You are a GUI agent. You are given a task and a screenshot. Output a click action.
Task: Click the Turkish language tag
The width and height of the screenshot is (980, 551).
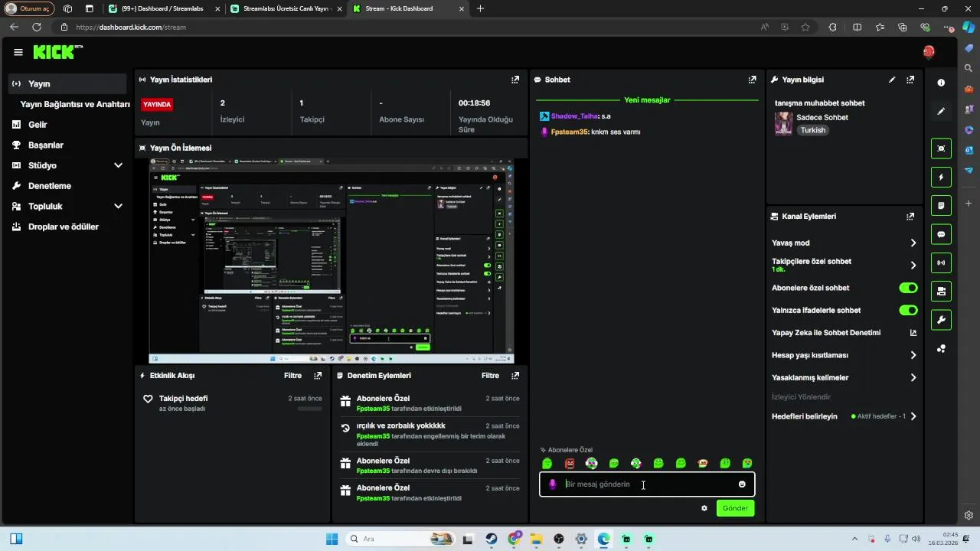click(813, 130)
